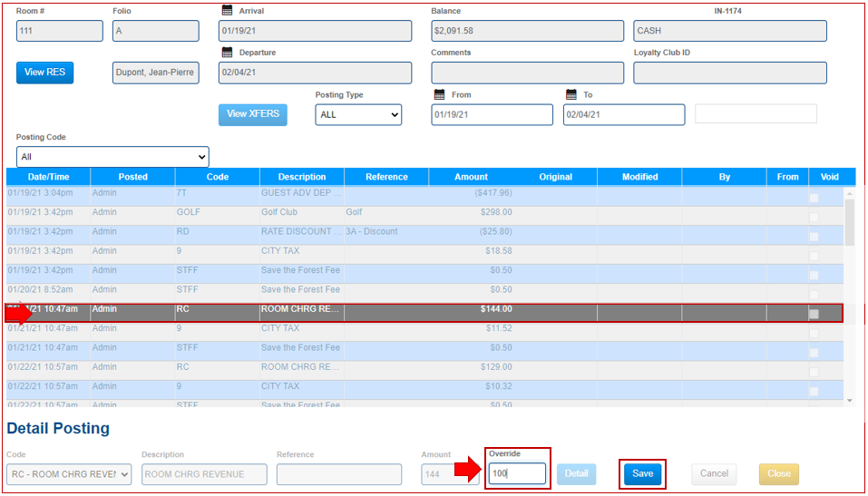
Task: Toggle Void checkbox for GUEST ADV DEP row
Action: coord(814,198)
